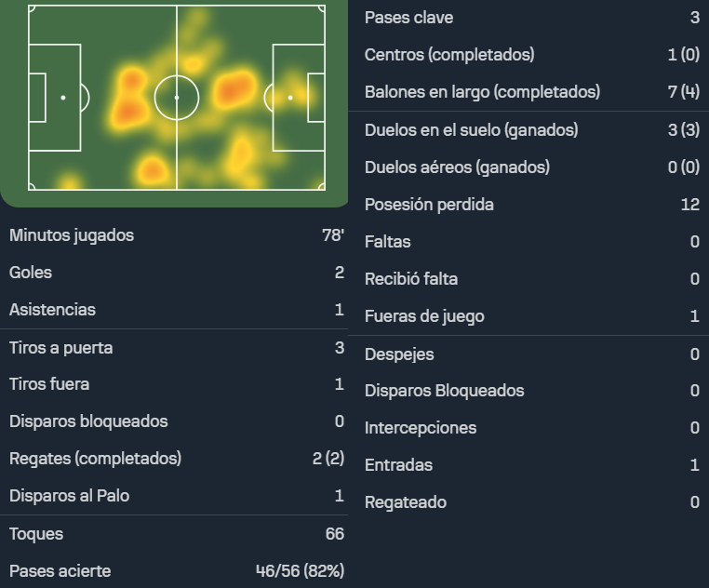Select the Disparos al Palo row
Image resolution: width=709 pixels, height=588 pixels.
pyautogui.click(x=174, y=496)
